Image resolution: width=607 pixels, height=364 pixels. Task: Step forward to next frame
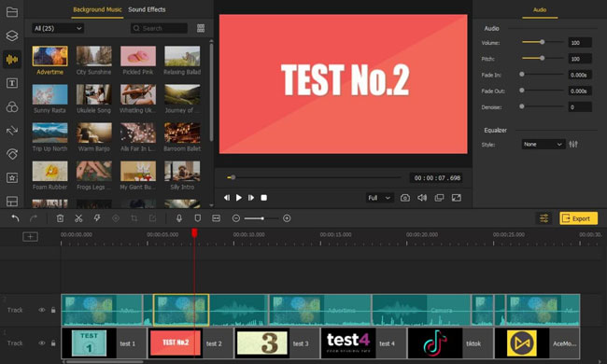pyautogui.click(x=251, y=198)
